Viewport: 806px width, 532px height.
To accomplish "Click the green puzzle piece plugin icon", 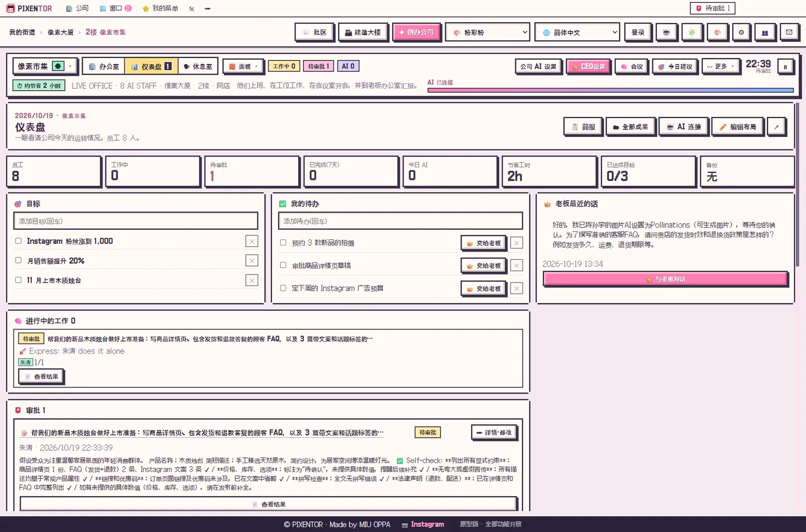I will pos(692,32).
